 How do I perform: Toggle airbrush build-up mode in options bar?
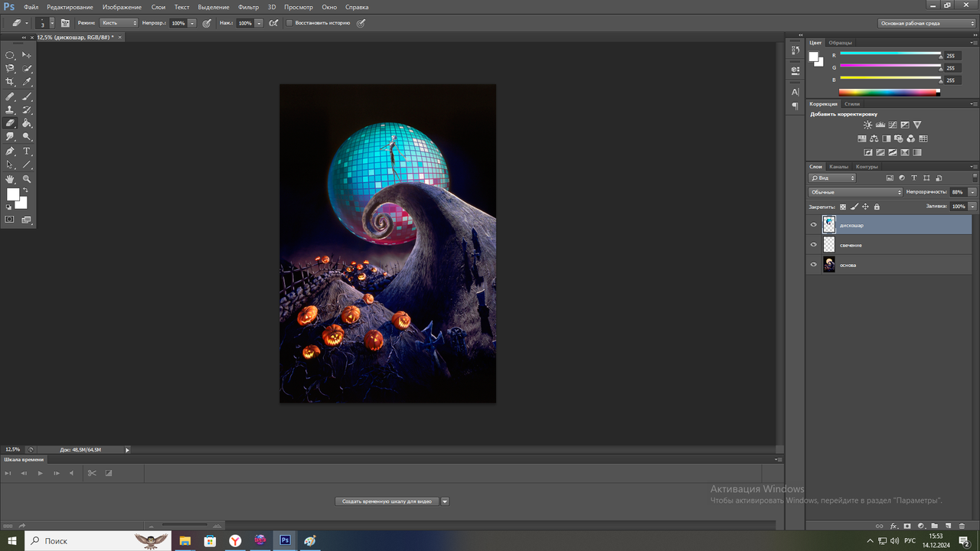pyautogui.click(x=274, y=23)
